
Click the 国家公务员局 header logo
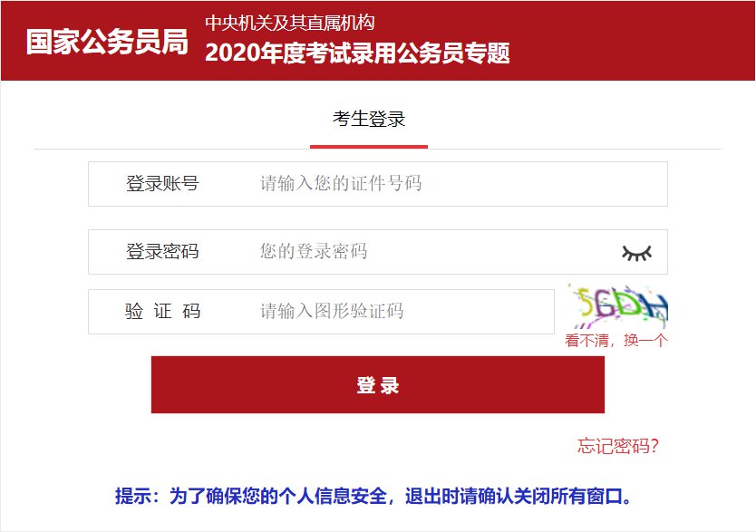click(107, 42)
